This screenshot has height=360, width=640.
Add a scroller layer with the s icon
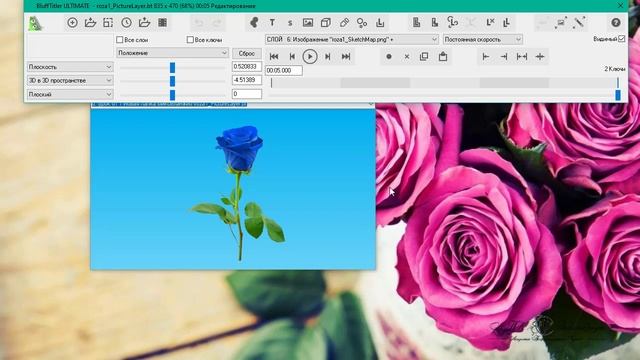290,23
